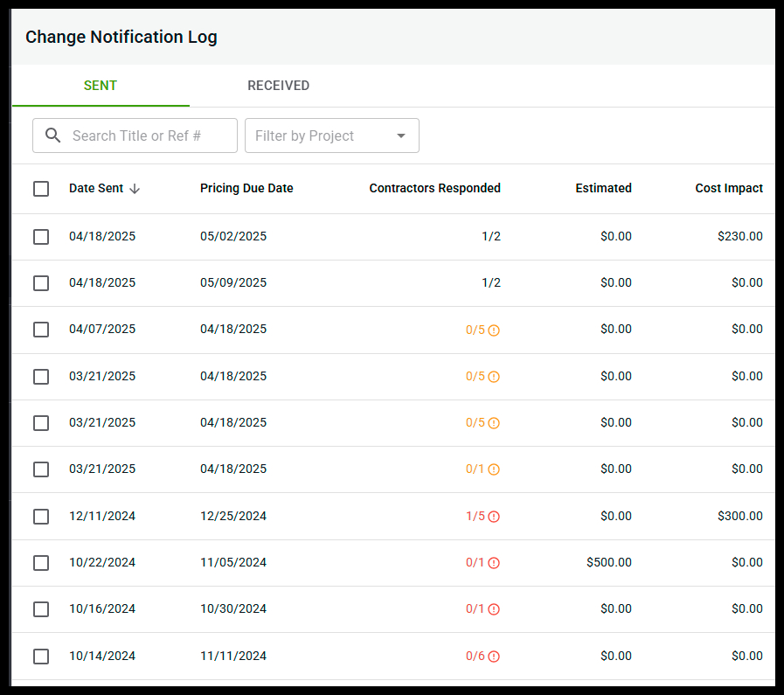Click red alert icon on 12/11/2024 row
784x695 pixels.
(x=494, y=516)
